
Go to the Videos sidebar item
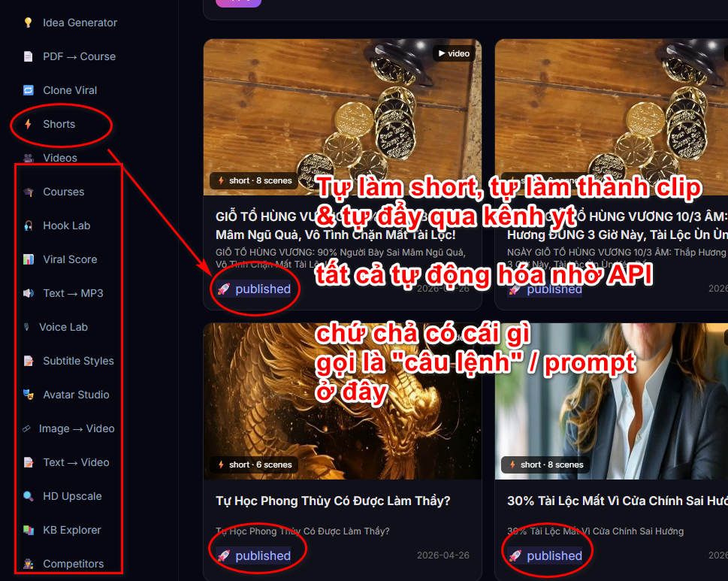(60, 158)
